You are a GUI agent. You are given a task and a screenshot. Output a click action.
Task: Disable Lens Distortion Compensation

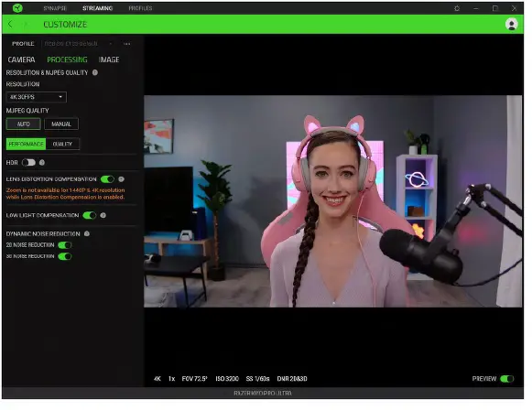coord(107,178)
